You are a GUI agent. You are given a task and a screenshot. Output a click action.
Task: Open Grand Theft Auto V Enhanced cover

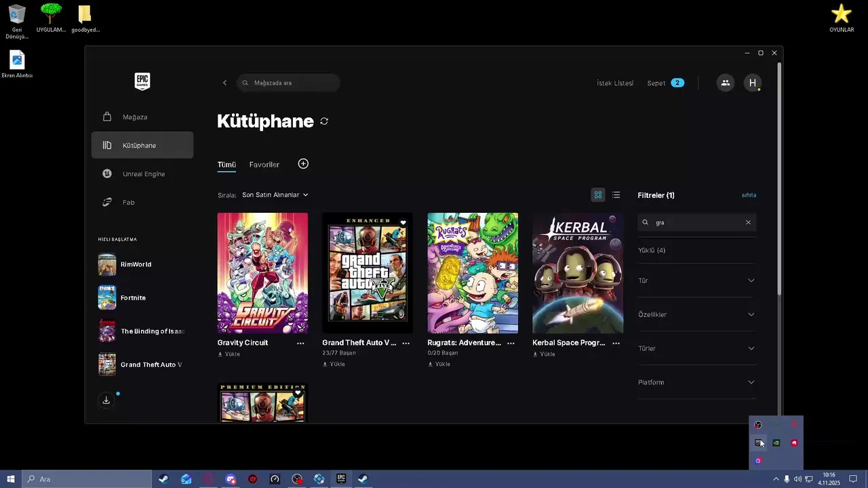[368, 273]
